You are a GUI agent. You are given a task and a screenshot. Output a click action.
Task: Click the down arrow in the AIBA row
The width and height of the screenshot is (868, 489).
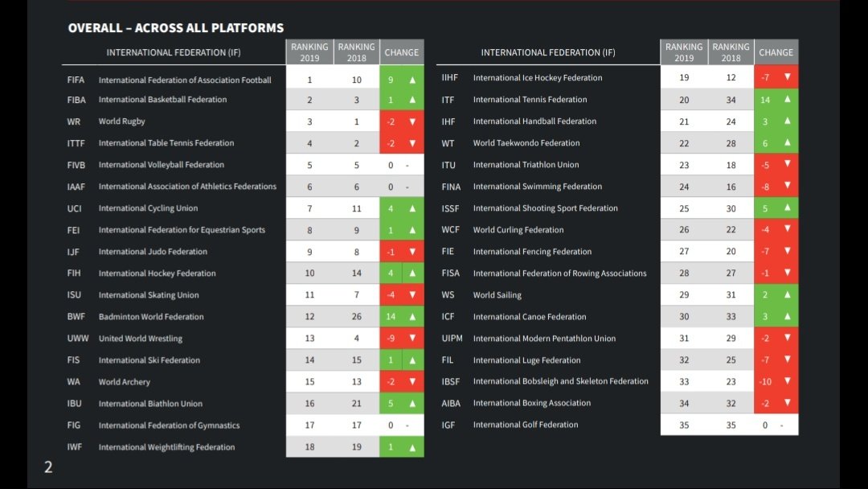point(787,403)
